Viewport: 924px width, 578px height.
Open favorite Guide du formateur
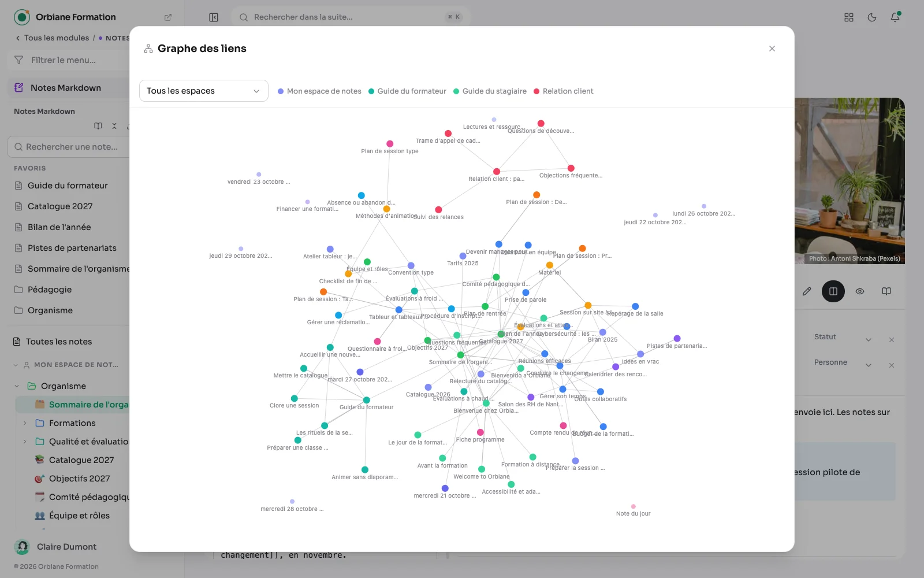(68, 186)
